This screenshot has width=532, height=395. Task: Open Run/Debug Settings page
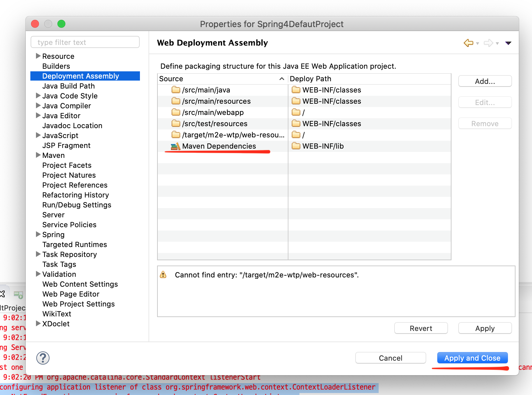pos(77,205)
